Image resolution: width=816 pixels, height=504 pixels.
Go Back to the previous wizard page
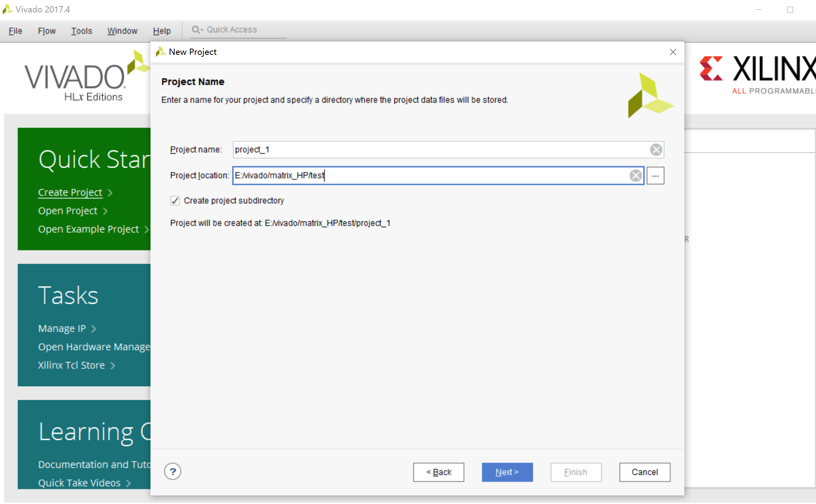point(438,472)
